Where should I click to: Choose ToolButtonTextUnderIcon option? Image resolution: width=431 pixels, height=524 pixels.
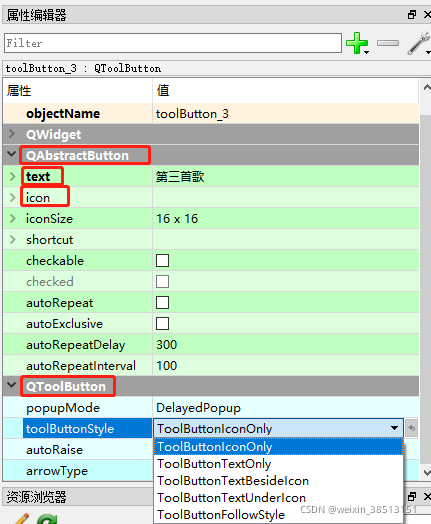point(278,498)
